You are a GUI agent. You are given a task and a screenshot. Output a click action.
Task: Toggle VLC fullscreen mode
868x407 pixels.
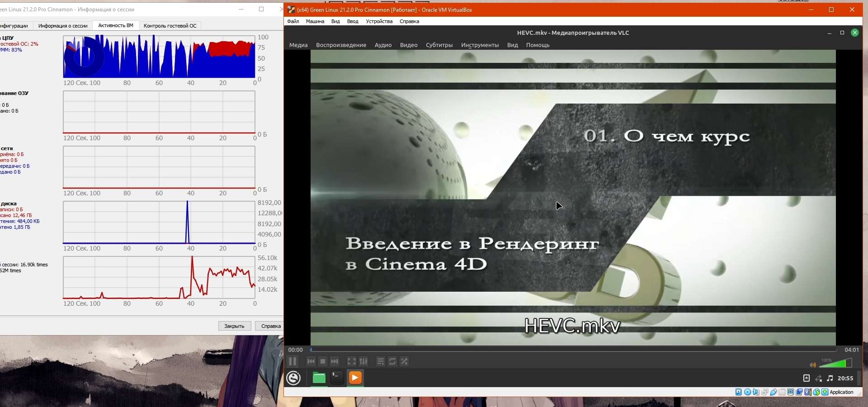click(x=351, y=361)
